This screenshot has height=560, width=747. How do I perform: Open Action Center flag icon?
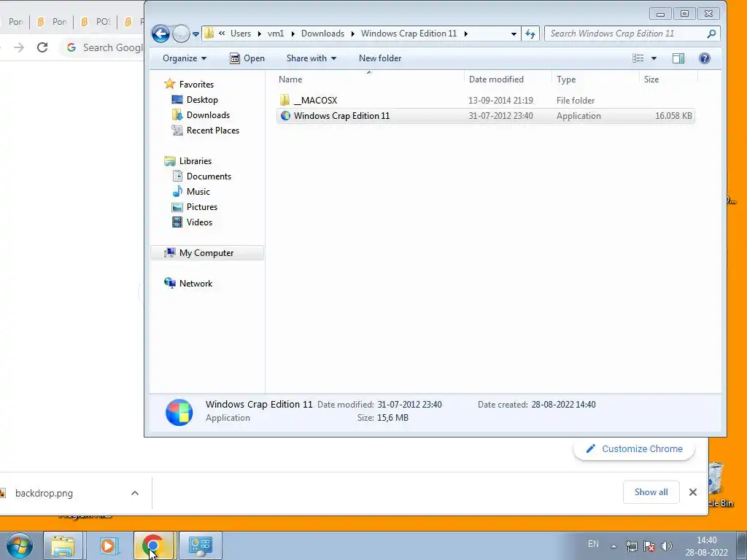point(649,546)
